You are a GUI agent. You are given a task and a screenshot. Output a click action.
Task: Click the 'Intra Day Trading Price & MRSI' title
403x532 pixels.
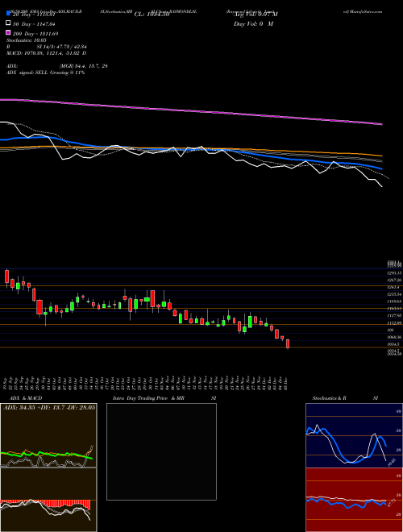tap(164, 398)
